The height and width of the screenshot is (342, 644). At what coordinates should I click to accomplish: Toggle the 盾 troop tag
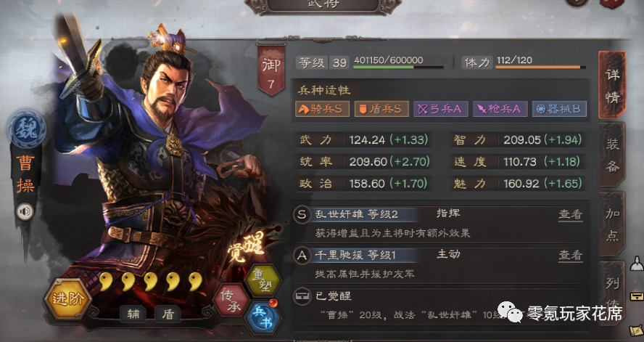tap(168, 314)
